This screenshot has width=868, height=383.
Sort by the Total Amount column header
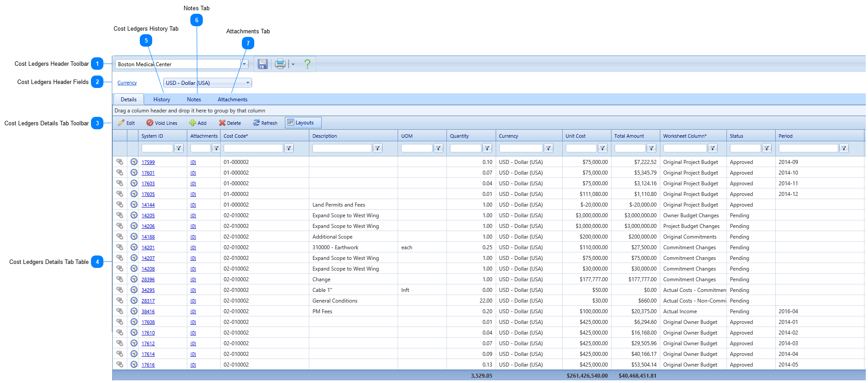629,136
